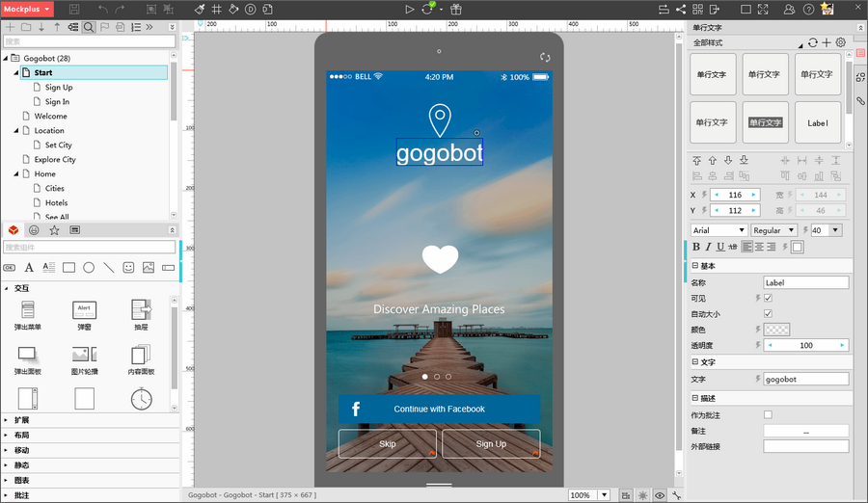The height and width of the screenshot is (503, 868).
Task: Click the Sign Up button on canvas
Action: click(491, 444)
